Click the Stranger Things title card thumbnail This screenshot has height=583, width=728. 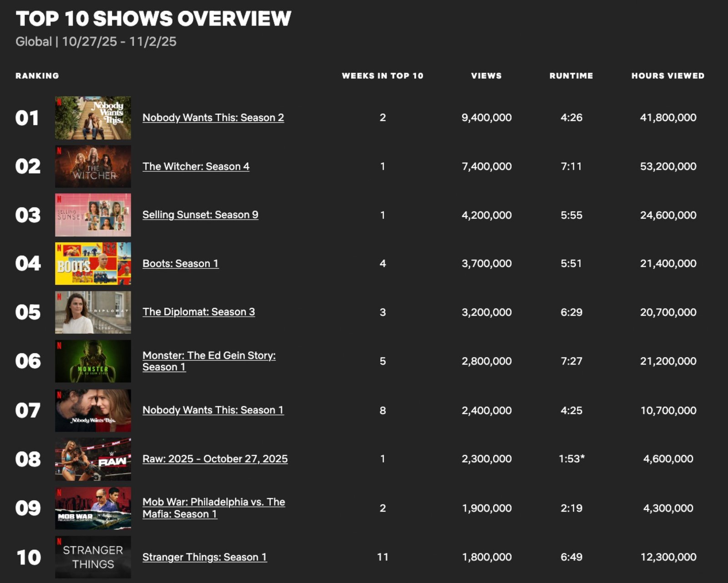[93, 557]
